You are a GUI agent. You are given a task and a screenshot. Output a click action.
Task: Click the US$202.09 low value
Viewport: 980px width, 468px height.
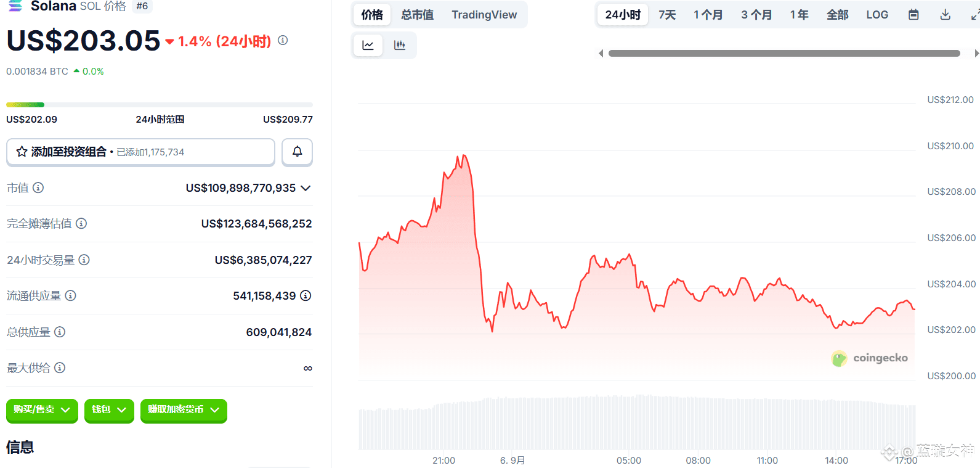[x=31, y=120]
